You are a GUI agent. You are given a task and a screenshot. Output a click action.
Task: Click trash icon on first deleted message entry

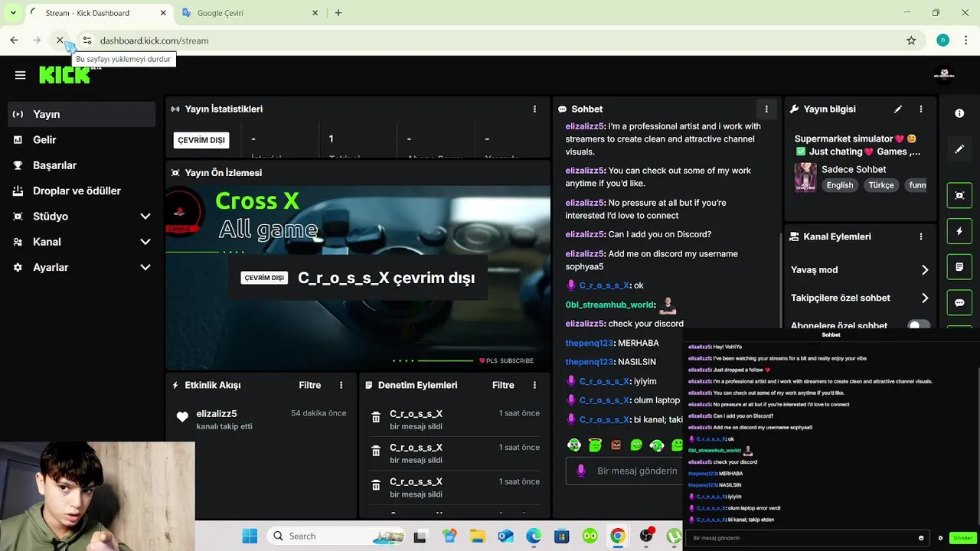pos(376,417)
